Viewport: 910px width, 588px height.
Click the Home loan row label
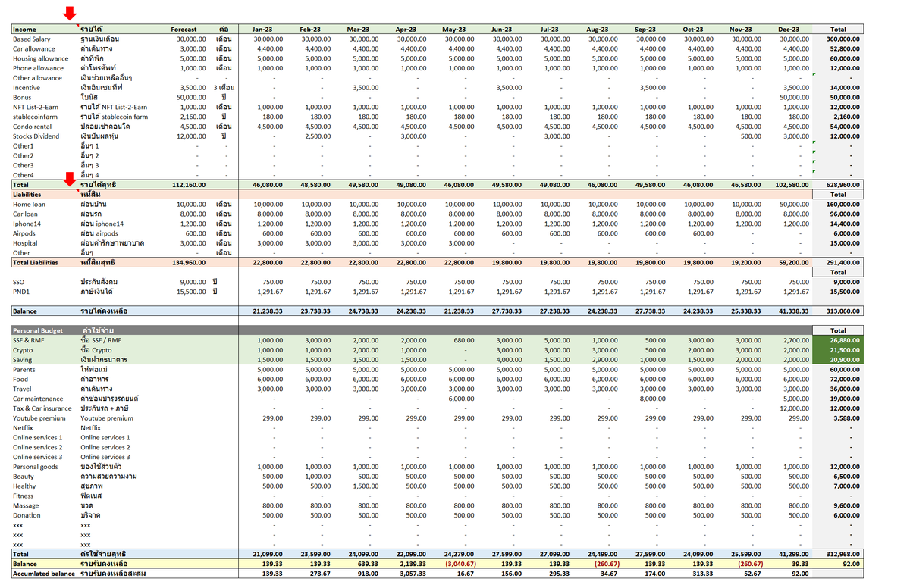click(x=29, y=205)
